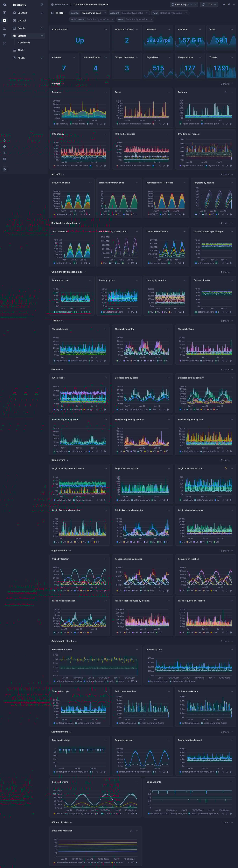Click the Exporter status Up value
Viewport: 238px width, 868px height.
coord(80,40)
